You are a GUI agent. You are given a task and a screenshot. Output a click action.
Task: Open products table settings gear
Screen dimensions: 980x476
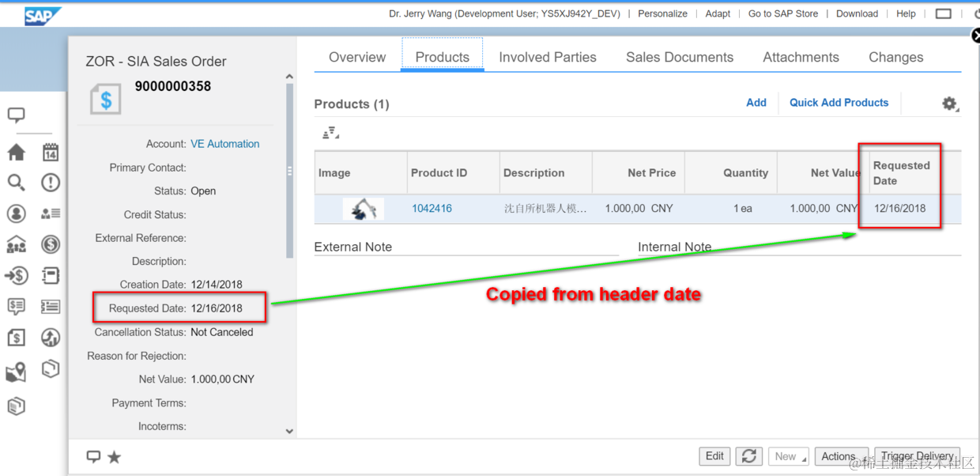(950, 104)
